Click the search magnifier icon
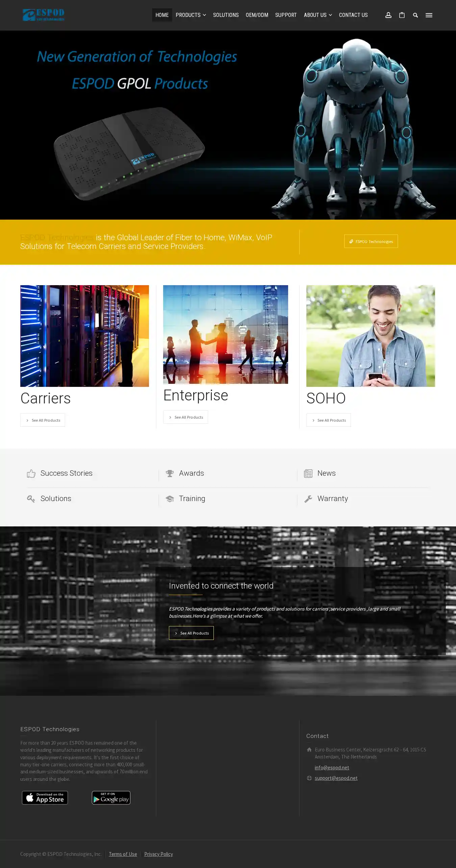Image resolution: width=456 pixels, height=868 pixels. pos(415,15)
